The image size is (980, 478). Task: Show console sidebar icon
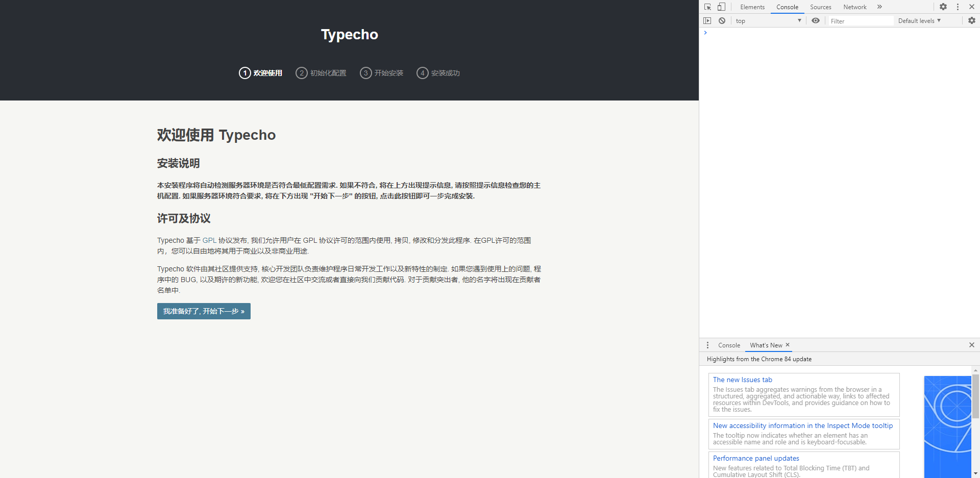click(x=707, y=20)
